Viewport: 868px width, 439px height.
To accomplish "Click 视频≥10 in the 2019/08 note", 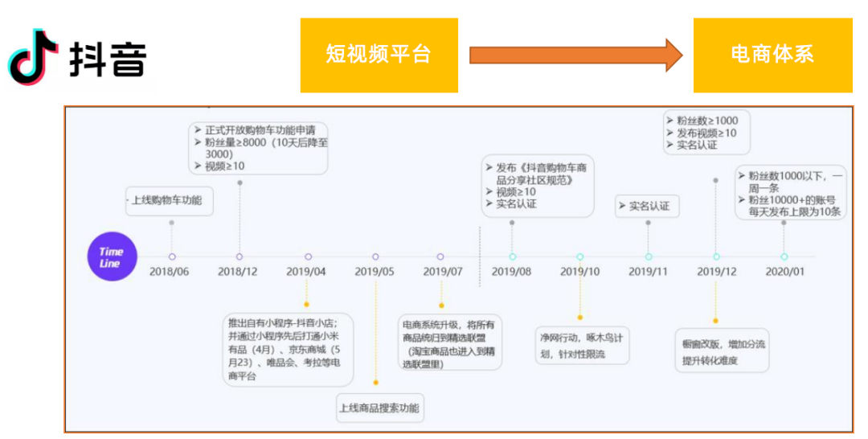I will (x=510, y=192).
